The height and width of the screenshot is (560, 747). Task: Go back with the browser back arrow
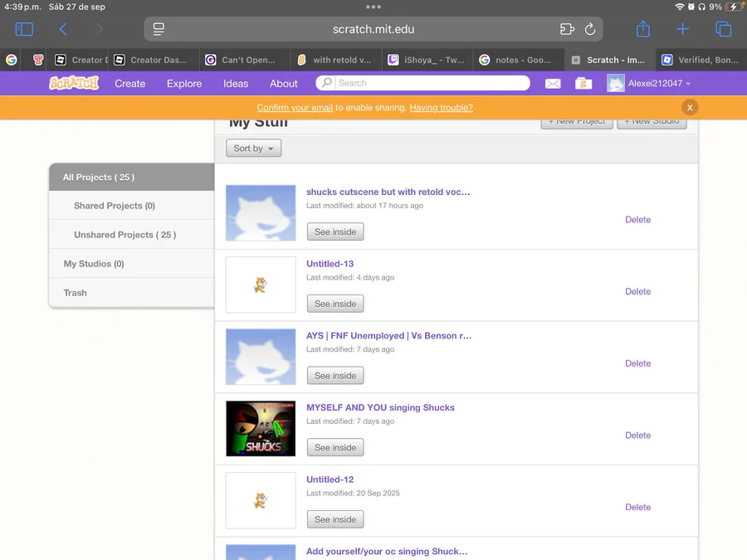click(x=63, y=29)
